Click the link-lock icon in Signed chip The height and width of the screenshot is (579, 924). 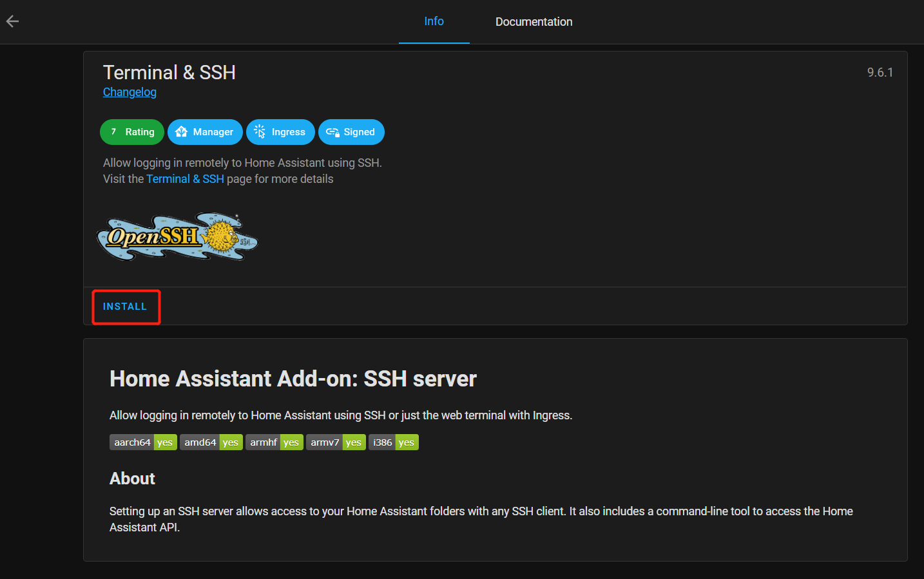pyautogui.click(x=332, y=132)
